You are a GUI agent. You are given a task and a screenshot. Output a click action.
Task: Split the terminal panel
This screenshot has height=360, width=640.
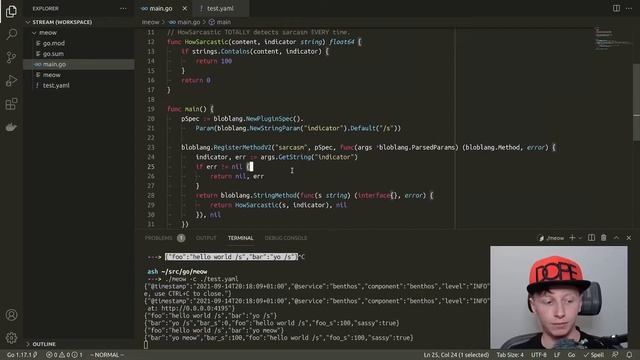click(591, 238)
